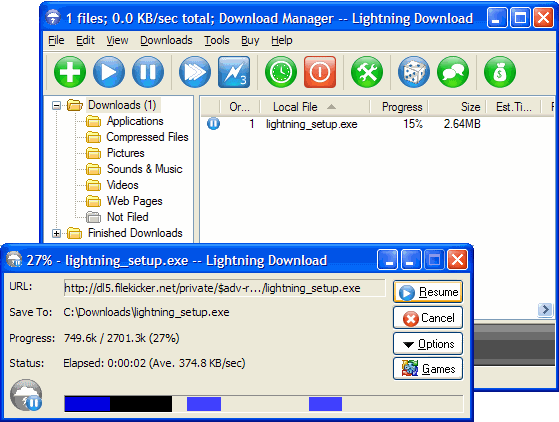Open the Options dropdown button

[x=428, y=344]
